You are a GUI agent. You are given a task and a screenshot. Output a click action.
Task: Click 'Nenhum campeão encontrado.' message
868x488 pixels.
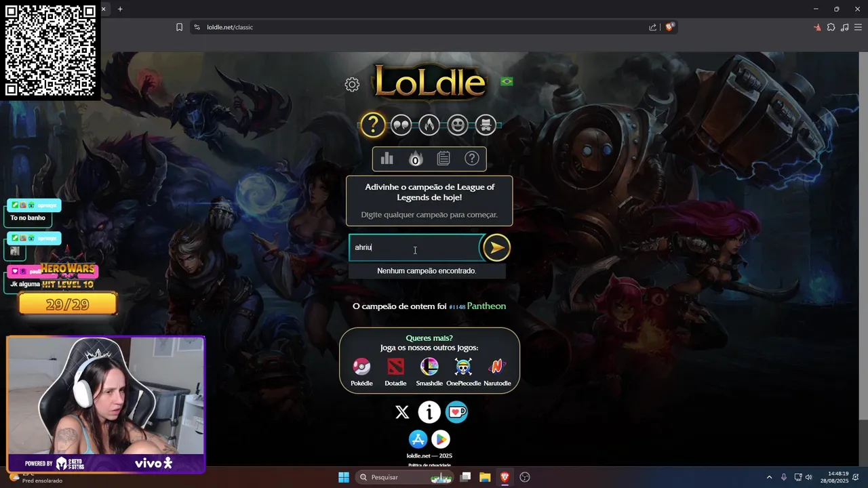427,271
